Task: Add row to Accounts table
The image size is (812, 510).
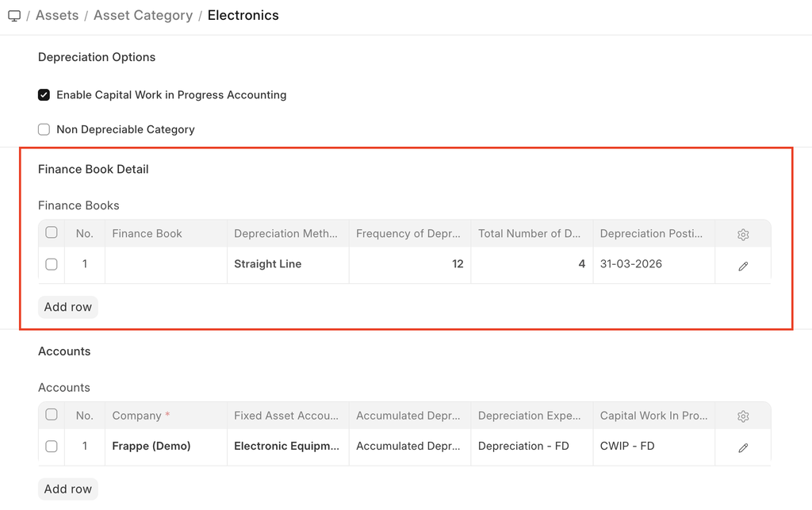Action: pyautogui.click(x=68, y=489)
